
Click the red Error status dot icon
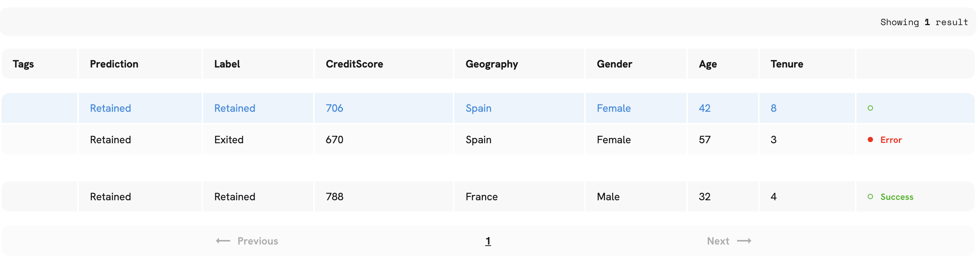point(870,139)
